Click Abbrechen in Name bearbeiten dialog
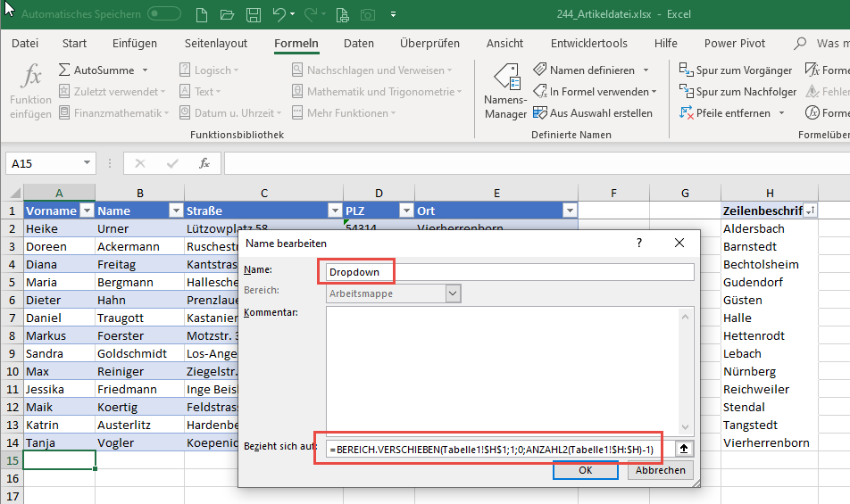The height and width of the screenshot is (504, 850). click(x=661, y=470)
